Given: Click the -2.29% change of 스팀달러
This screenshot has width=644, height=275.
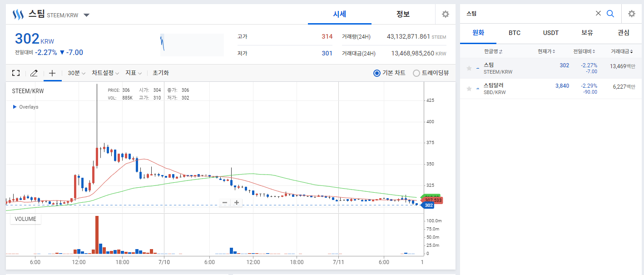Looking at the screenshot, I should coord(588,86).
